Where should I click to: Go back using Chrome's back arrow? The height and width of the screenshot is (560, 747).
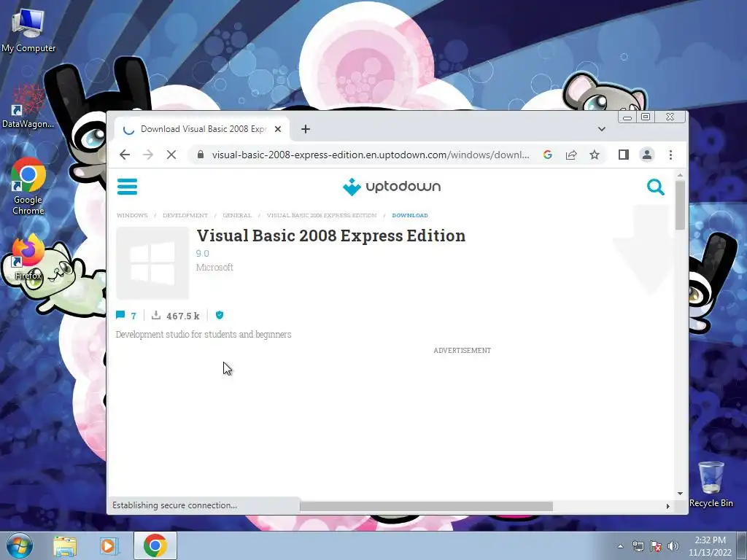pyautogui.click(x=125, y=155)
